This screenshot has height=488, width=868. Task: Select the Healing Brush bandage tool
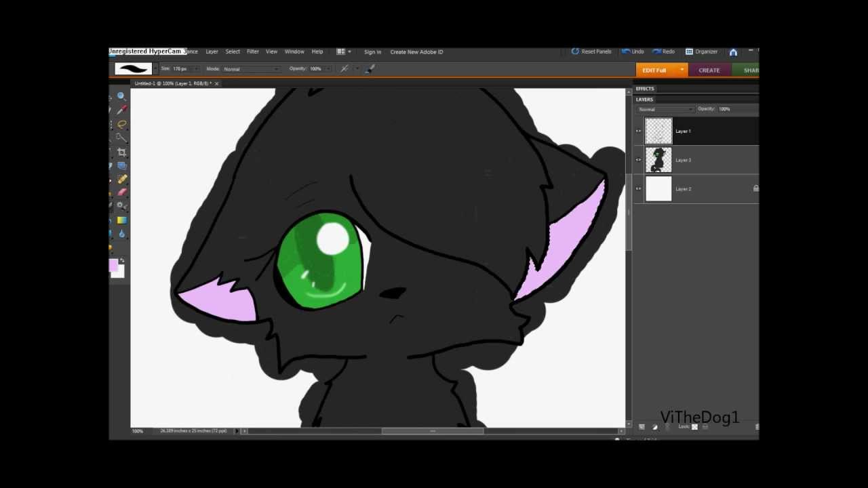tap(121, 179)
